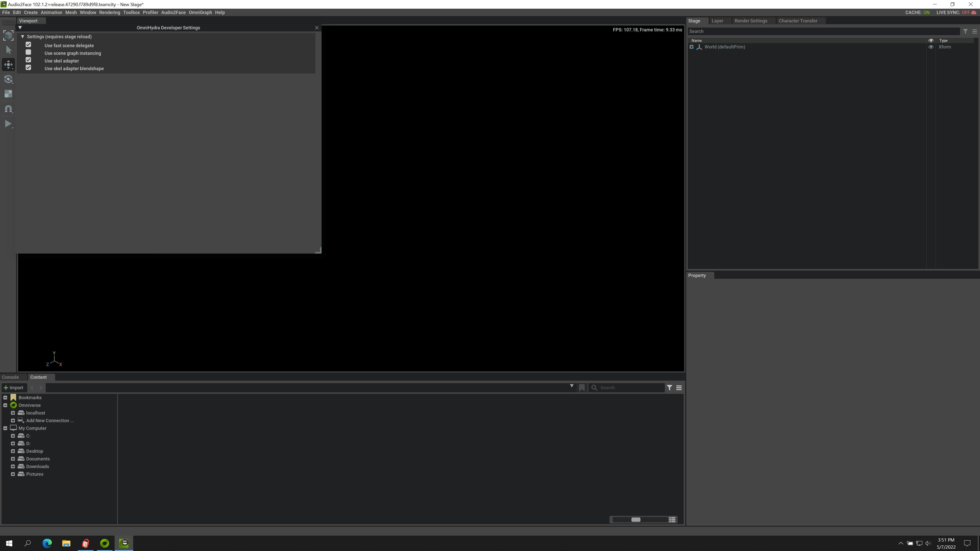Choose the Rotate tool
This screenshot has height=551, width=980.
(8, 79)
